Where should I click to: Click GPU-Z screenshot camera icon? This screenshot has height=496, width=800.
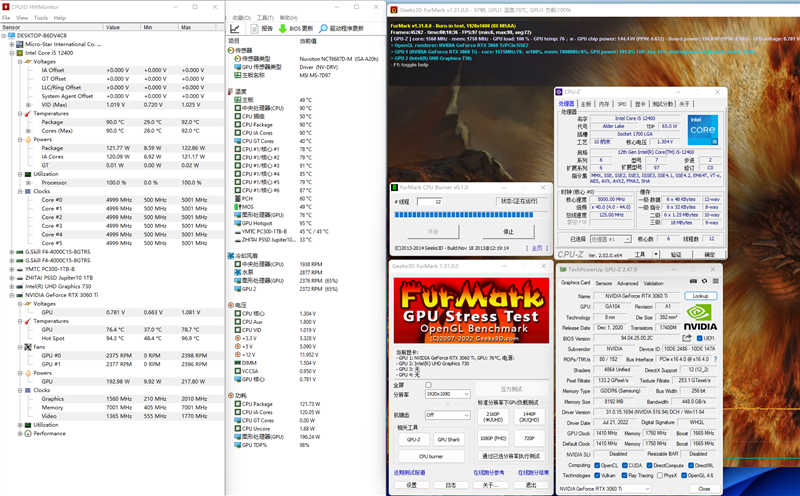693,281
